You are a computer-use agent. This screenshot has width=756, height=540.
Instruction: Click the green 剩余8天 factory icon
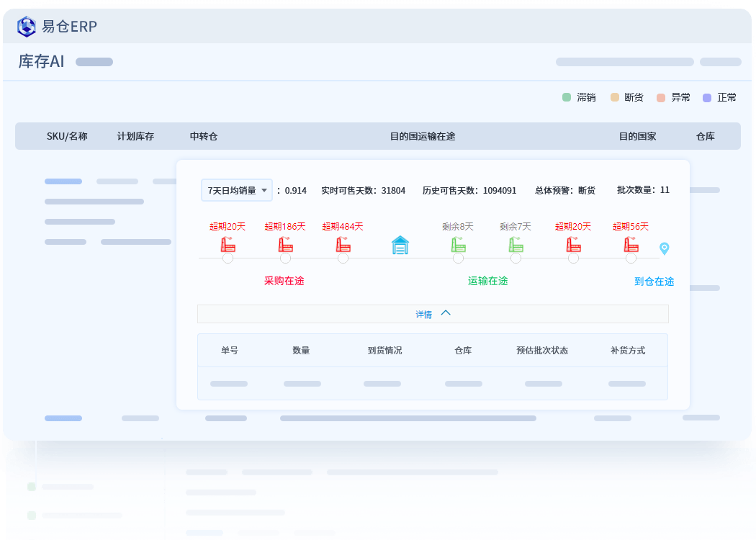click(458, 245)
